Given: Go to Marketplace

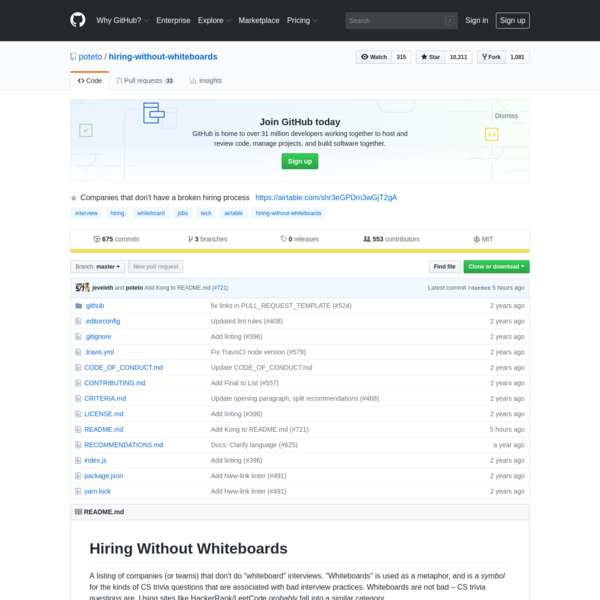Looking at the screenshot, I should (x=259, y=21).
